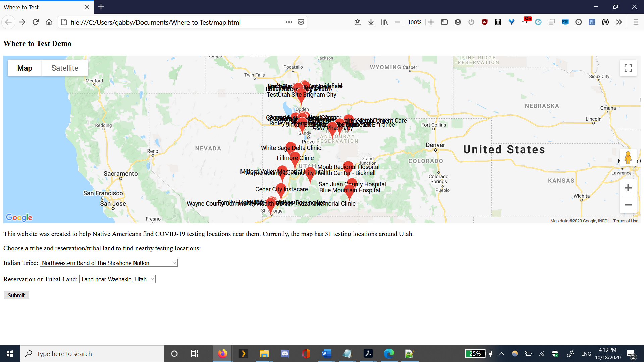Zoom out the map with minus button
The height and width of the screenshot is (362, 644).
pos(628,205)
